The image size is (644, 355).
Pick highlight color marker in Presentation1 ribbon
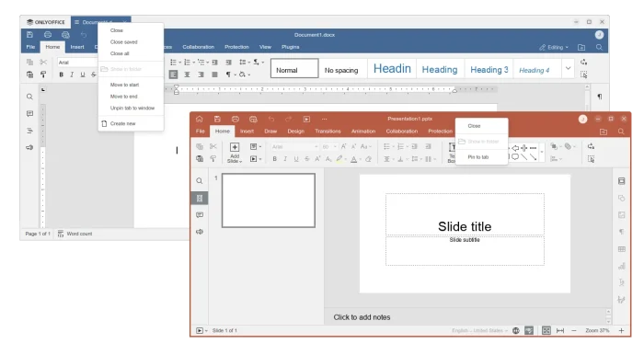click(x=339, y=159)
